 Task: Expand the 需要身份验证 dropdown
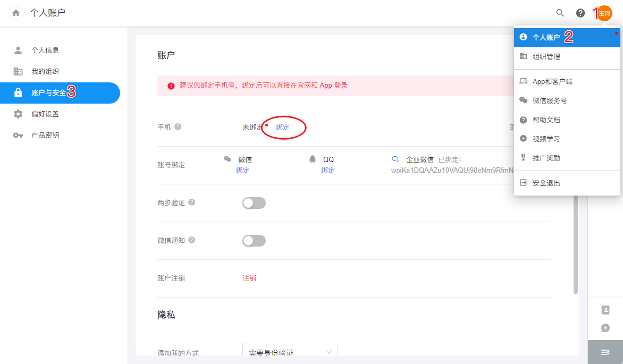290,352
